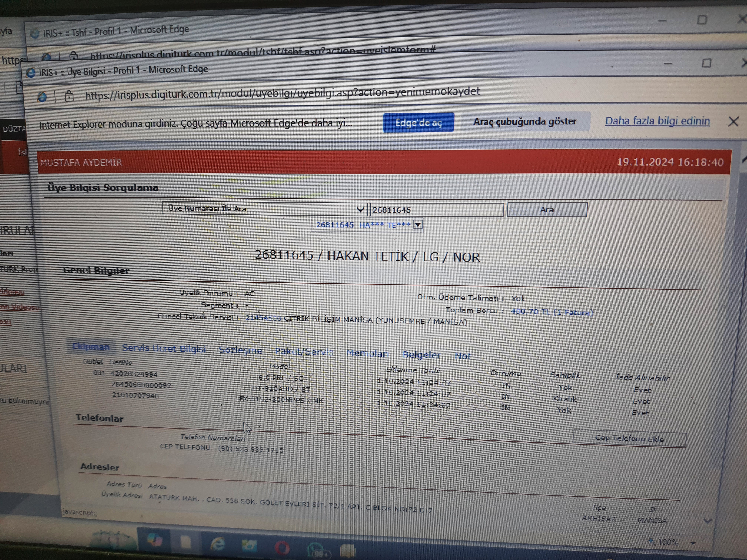
Task: Click the Edge icon in Tshf window title bar
Action: [34, 33]
